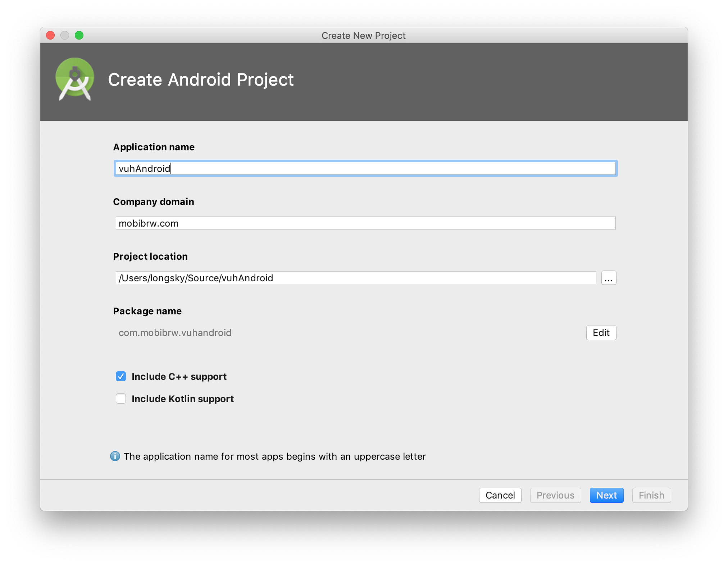Enable Include C++ support checkbox
Viewport: 728px width, 564px height.
click(121, 376)
